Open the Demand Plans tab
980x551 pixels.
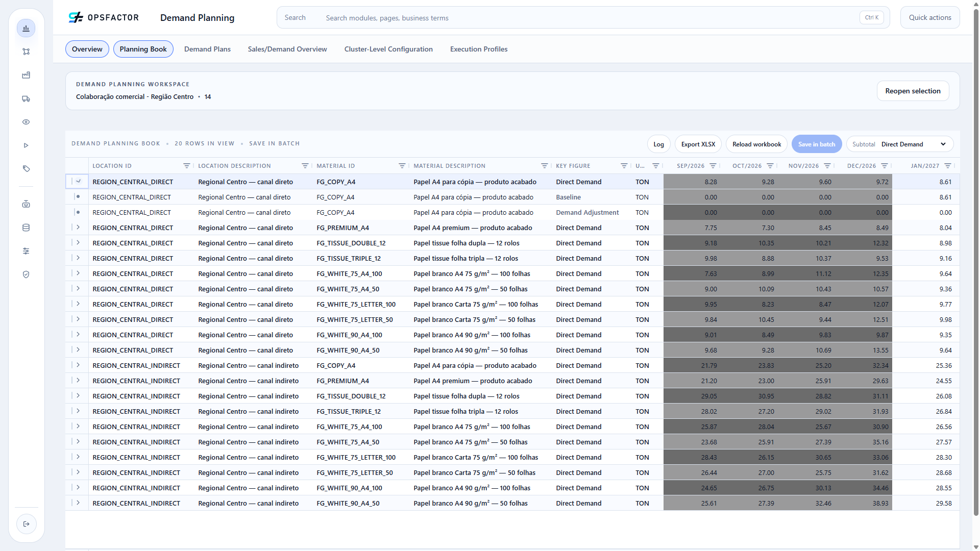click(207, 49)
